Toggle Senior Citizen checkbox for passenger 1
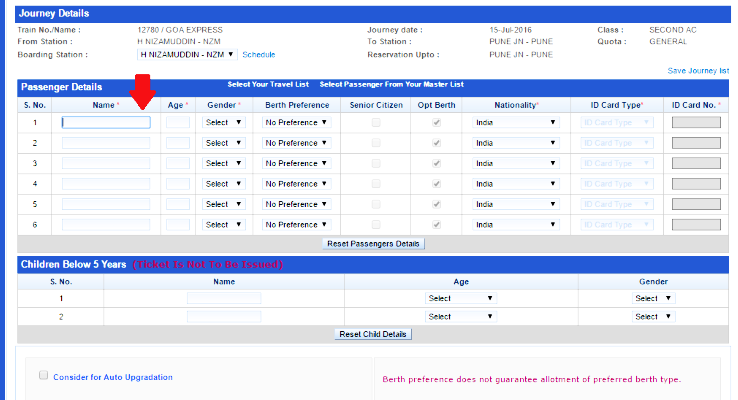Image resolution: width=738 pixels, height=400 pixels. point(376,123)
